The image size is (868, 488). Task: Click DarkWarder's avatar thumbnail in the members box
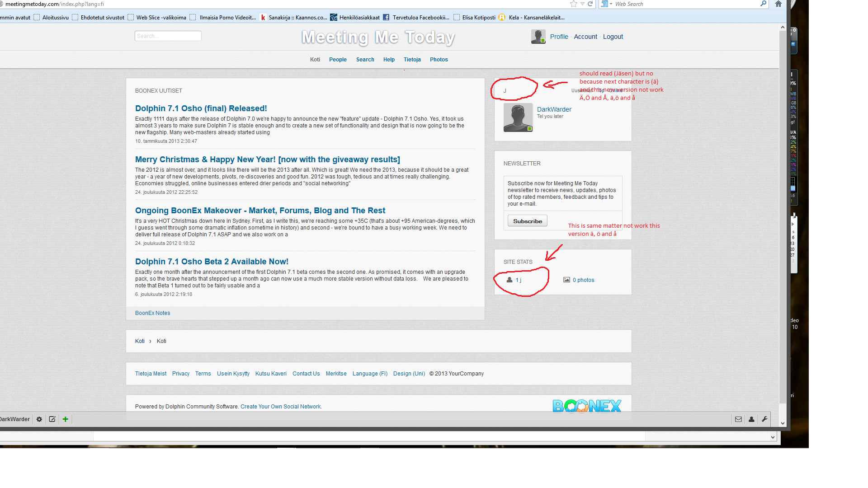(x=518, y=117)
